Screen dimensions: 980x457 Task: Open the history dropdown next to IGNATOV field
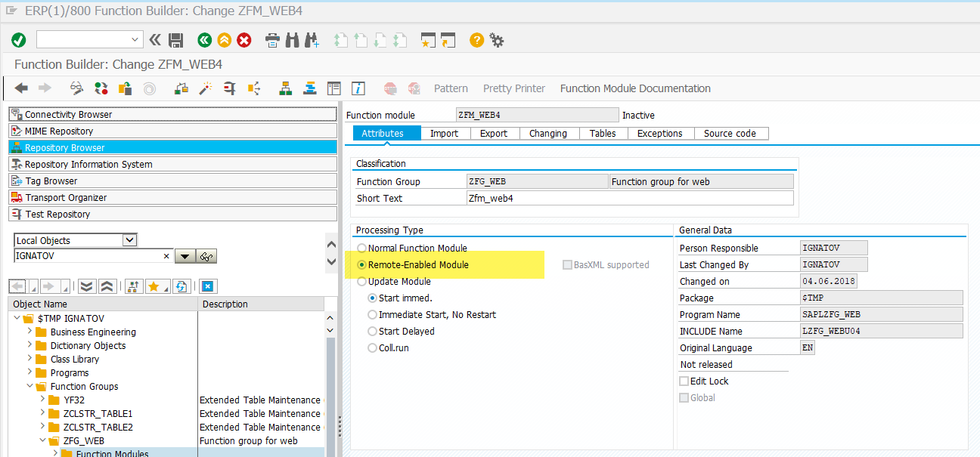(x=185, y=256)
